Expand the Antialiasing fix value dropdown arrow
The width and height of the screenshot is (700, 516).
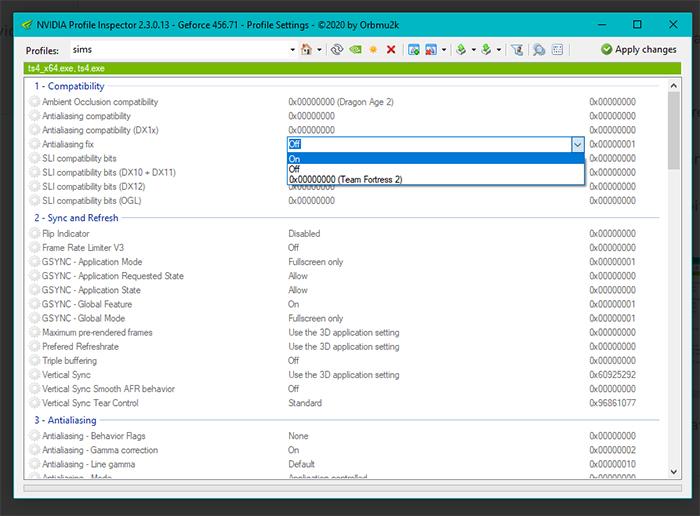pos(578,144)
